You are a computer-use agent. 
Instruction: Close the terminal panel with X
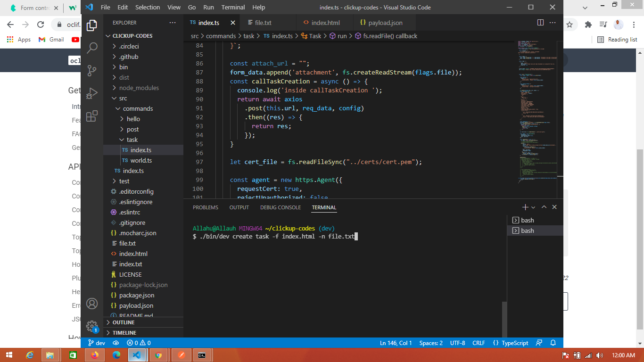pos(554,207)
